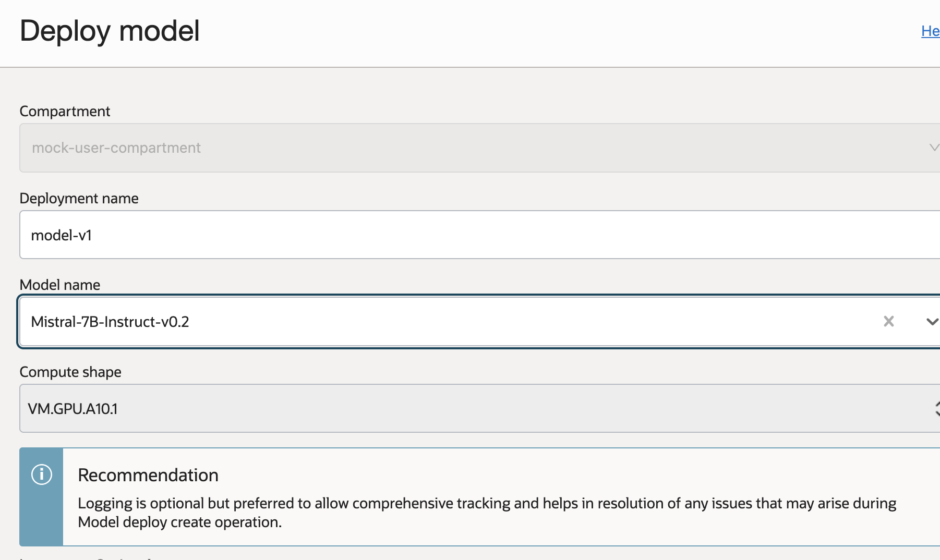Click the Compute shape selector arrows
The width and height of the screenshot is (940, 560).
click(936, 409)
